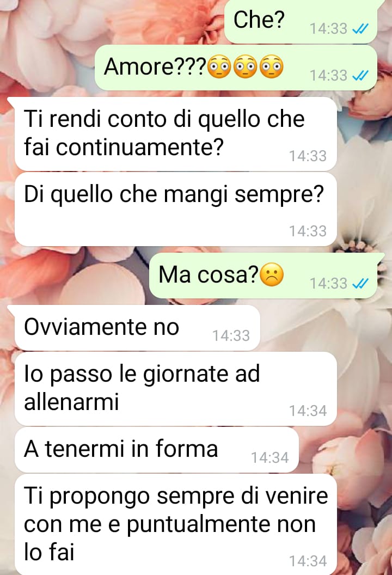Click the first flushed face emoji

pyautogui.click(x=219, y=67)
